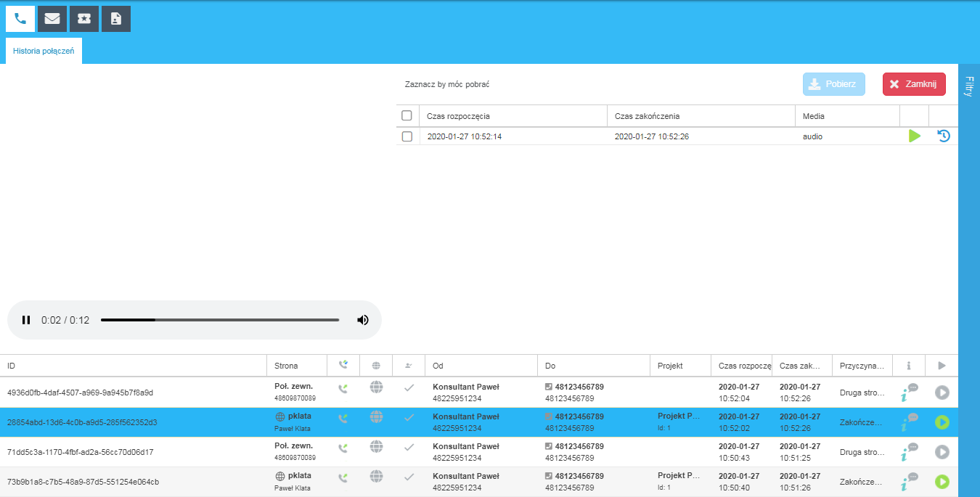
Task: Open info details for call 28854abd
Action: 909,422
